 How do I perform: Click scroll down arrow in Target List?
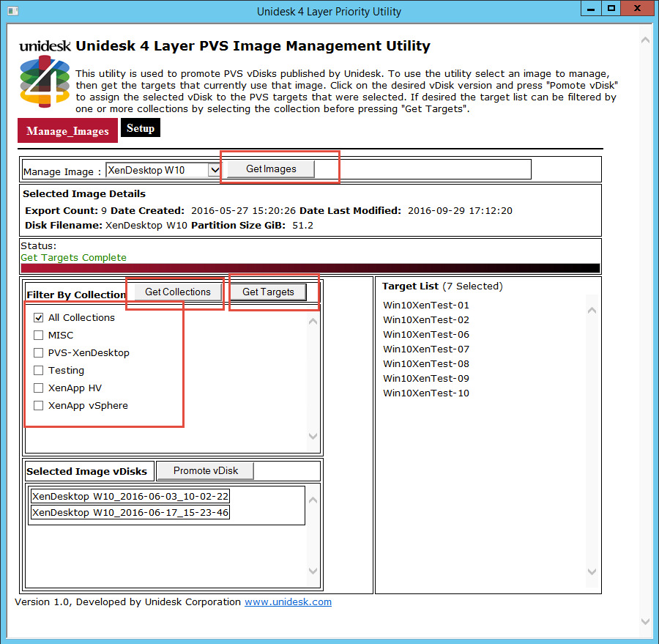coord(592,571)
